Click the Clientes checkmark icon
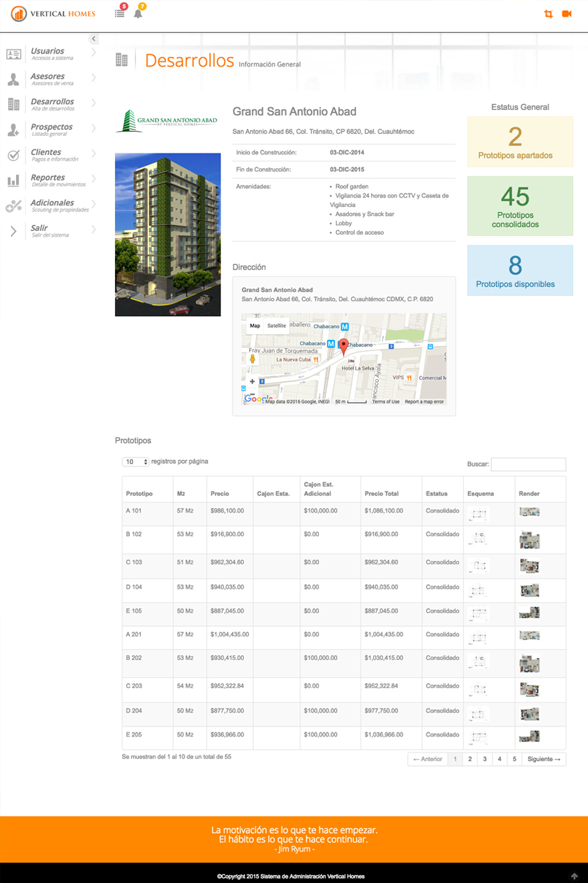Image resolution: width=588 pixels, height=883 pixels. (x=14, y=155)
